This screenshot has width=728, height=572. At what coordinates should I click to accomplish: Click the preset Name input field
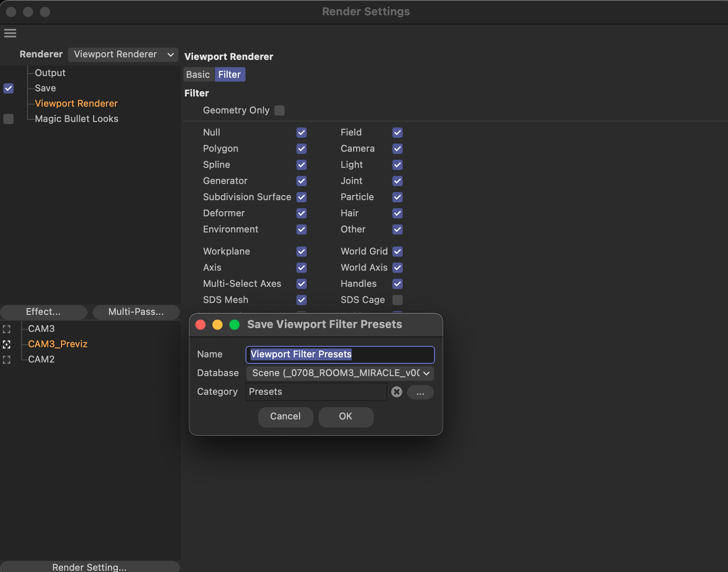click(340, 355)
